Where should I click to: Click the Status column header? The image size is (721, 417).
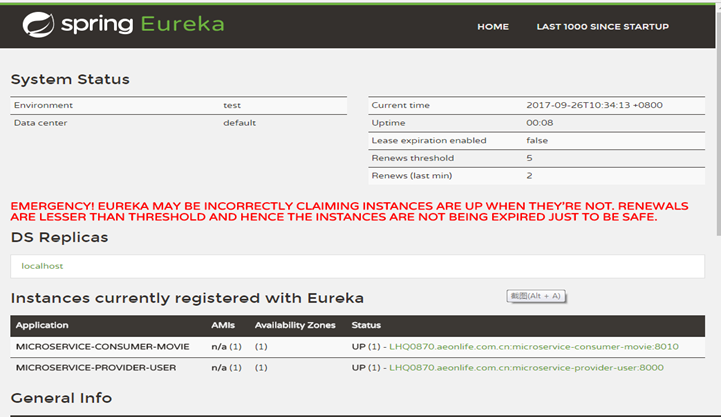366,325
